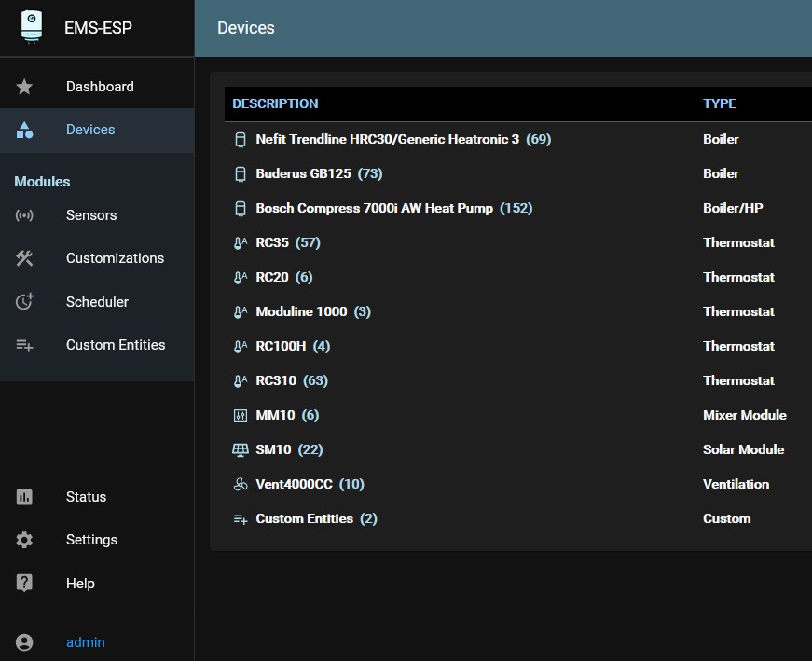Click the Status bar-chart icon

point(24,497)
